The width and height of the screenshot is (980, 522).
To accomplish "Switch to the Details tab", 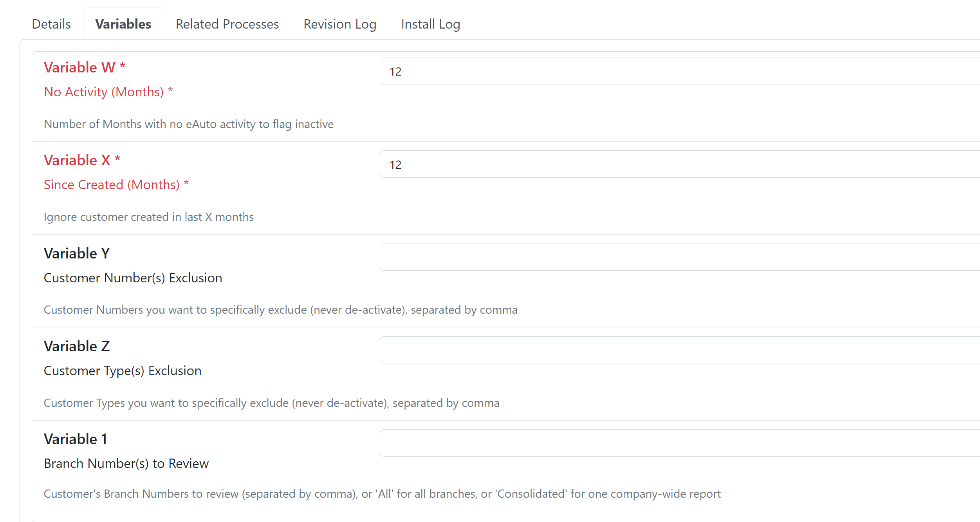I will tap(51, 23).
